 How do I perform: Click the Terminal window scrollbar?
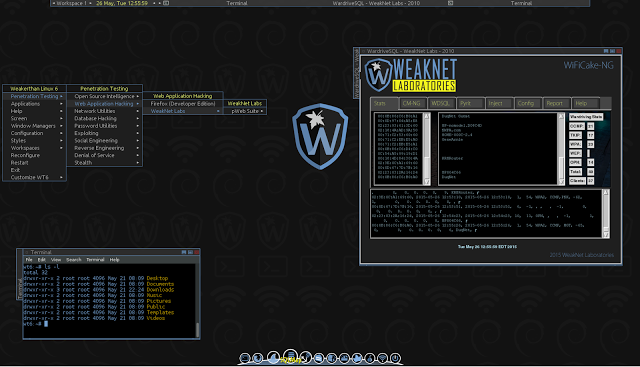pos(198,300)
